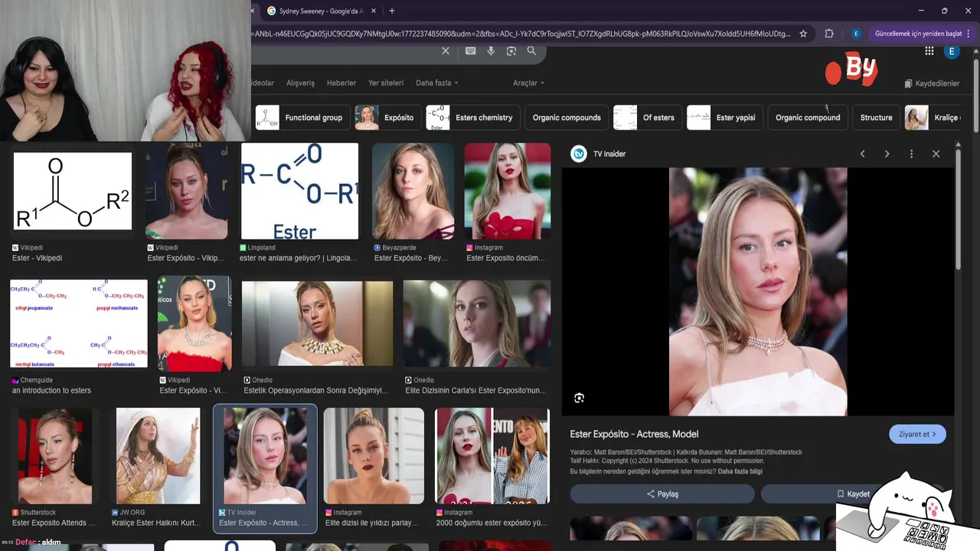Open a new browser tab with plus icon

tap(392, 11)
